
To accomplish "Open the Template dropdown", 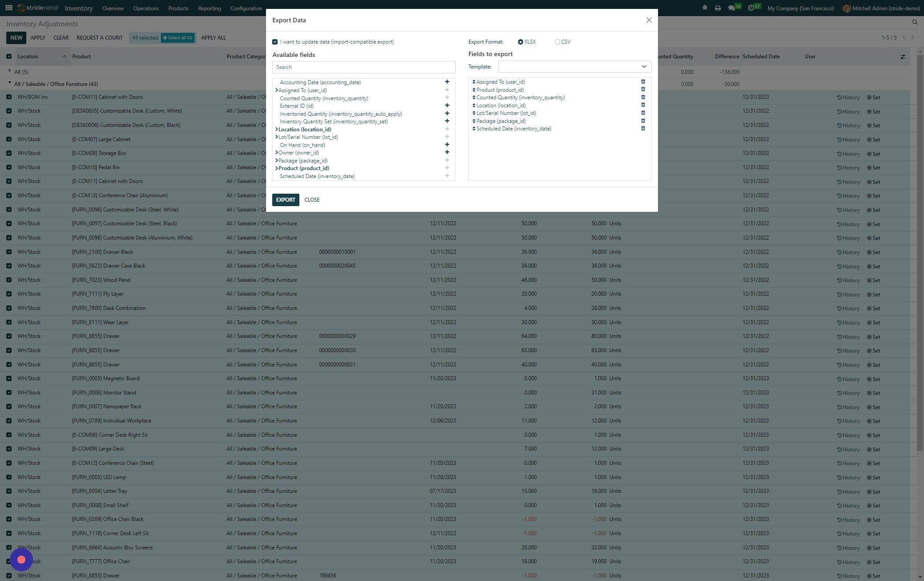I will (574, 67).
